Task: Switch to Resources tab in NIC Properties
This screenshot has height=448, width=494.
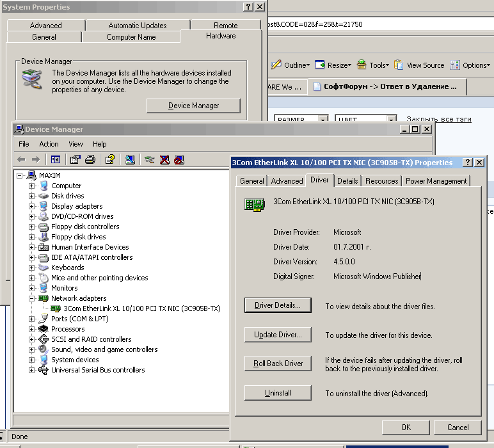Action: (381, 181)
